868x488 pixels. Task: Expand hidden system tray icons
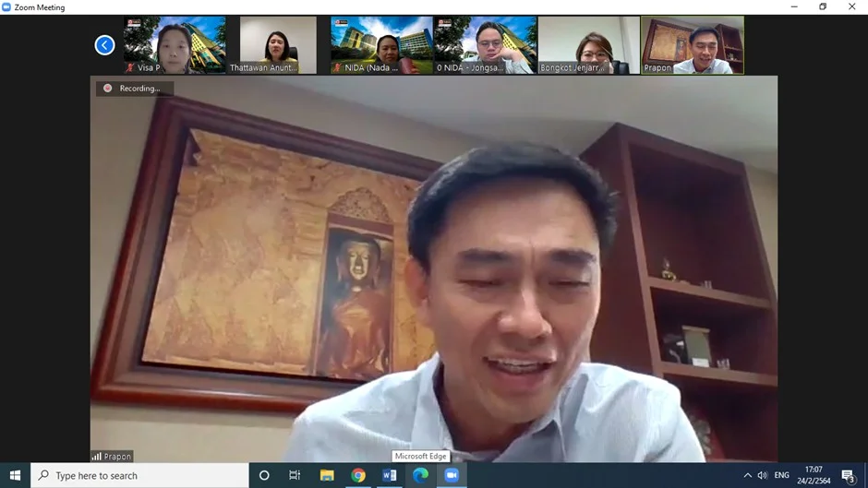(747, 475)
